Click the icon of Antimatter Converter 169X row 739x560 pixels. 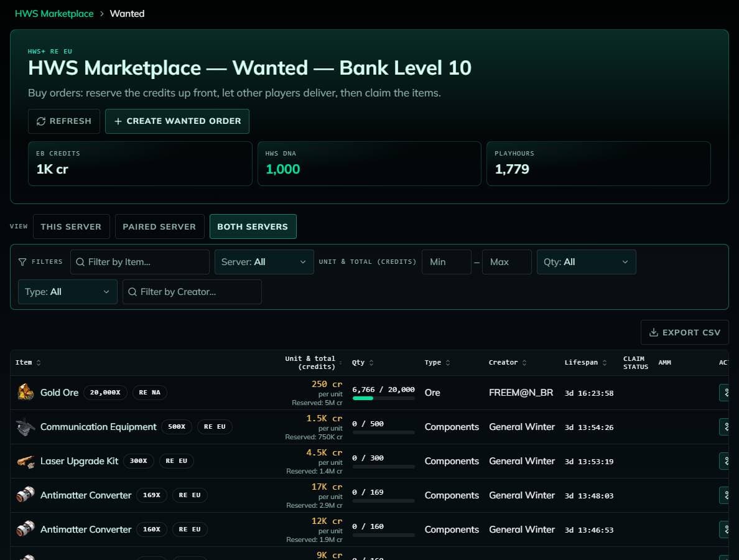26,495
